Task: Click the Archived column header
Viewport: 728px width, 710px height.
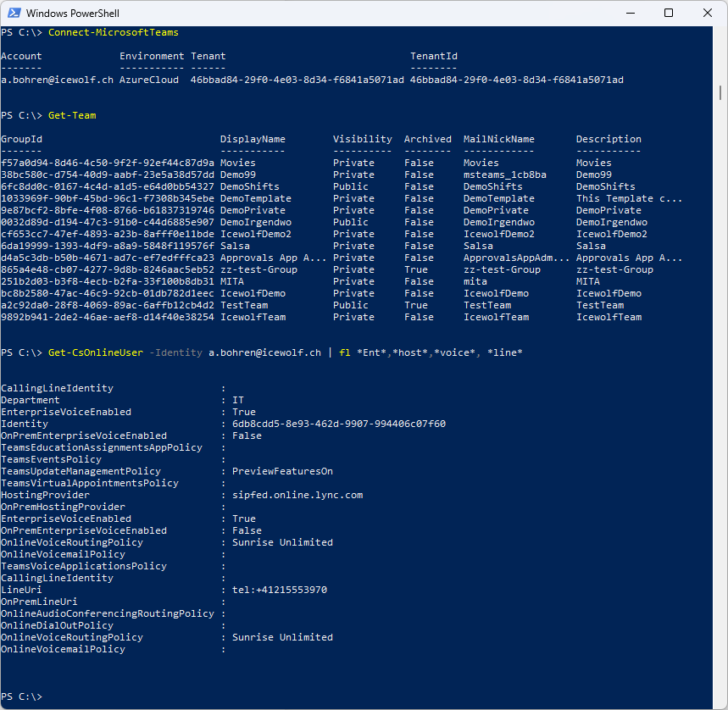Action: click(x=428, y=139)
